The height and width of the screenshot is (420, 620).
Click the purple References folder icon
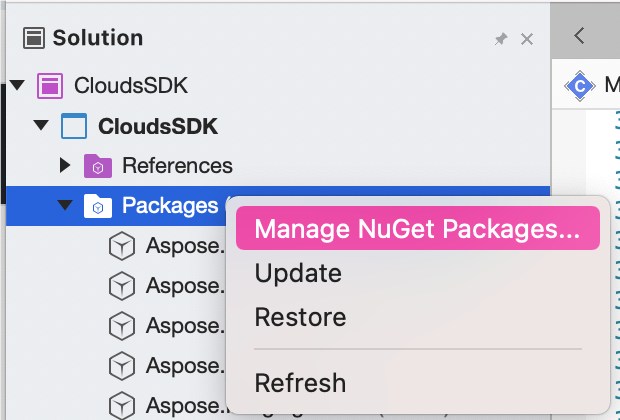pyautogui.click(x=97, y=165)
